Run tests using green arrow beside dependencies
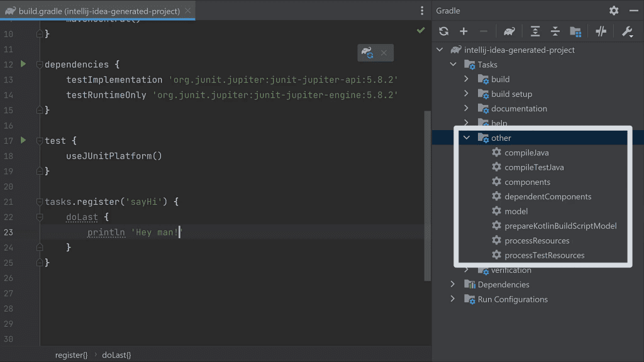The width and height of the screenshot is (644, 362). (x=23, y=64)
